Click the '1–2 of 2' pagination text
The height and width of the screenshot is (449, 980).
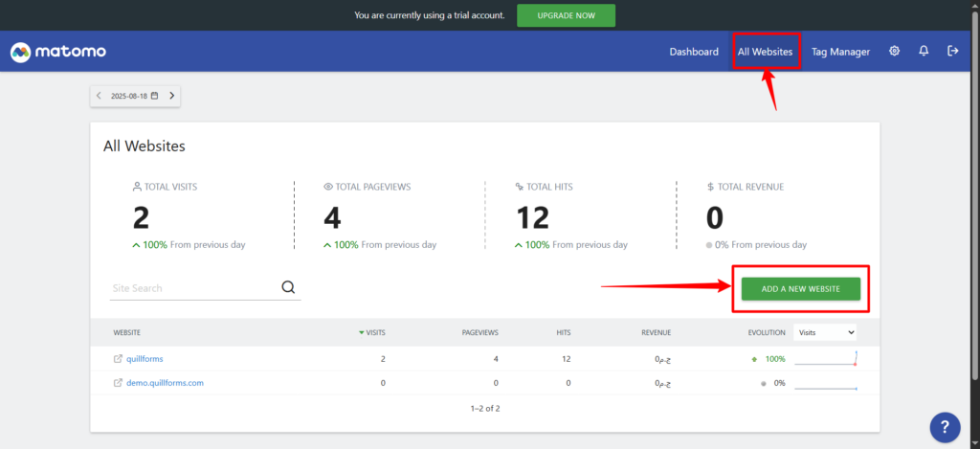pyautogui.click(x=485, y=409)
